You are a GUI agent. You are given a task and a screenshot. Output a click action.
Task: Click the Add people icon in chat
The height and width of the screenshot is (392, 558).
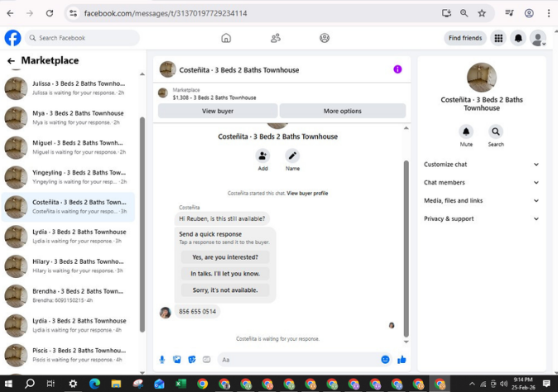262,155
